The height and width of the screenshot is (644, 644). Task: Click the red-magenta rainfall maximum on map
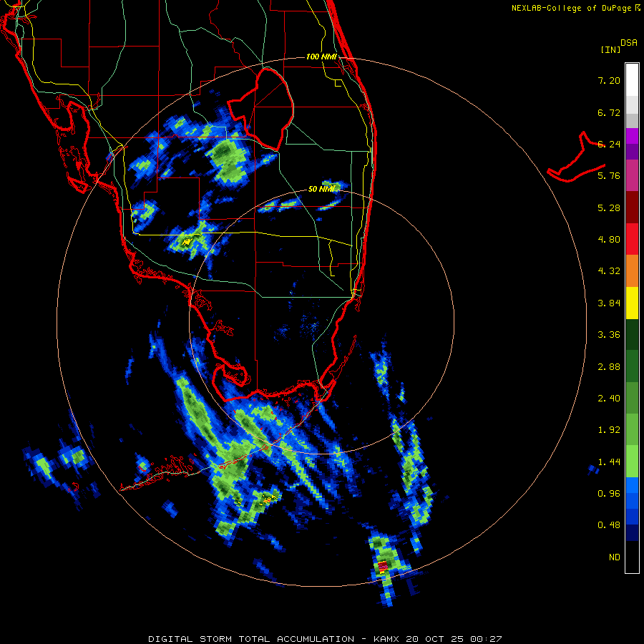point(382,567)
